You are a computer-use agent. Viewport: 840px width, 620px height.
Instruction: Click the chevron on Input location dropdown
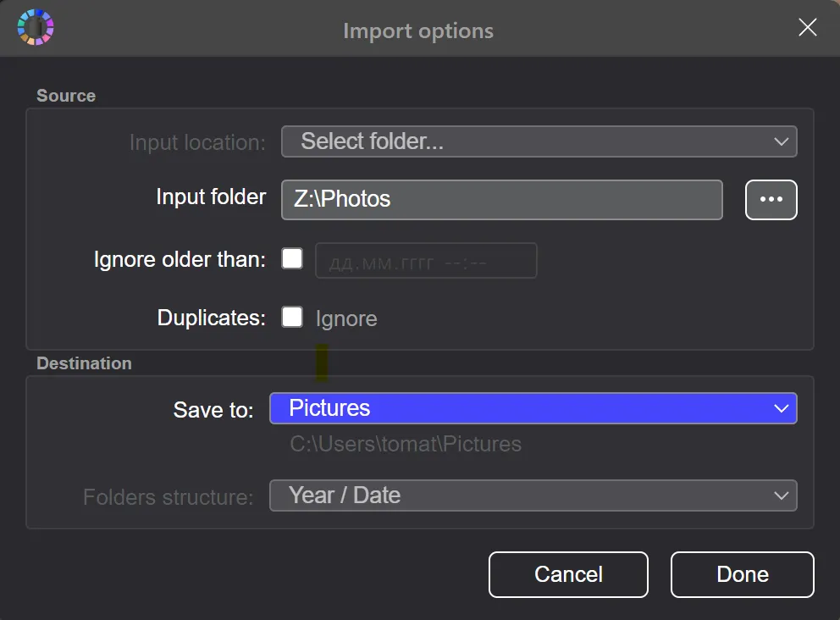pyautogui.click(x=780, y=141)
